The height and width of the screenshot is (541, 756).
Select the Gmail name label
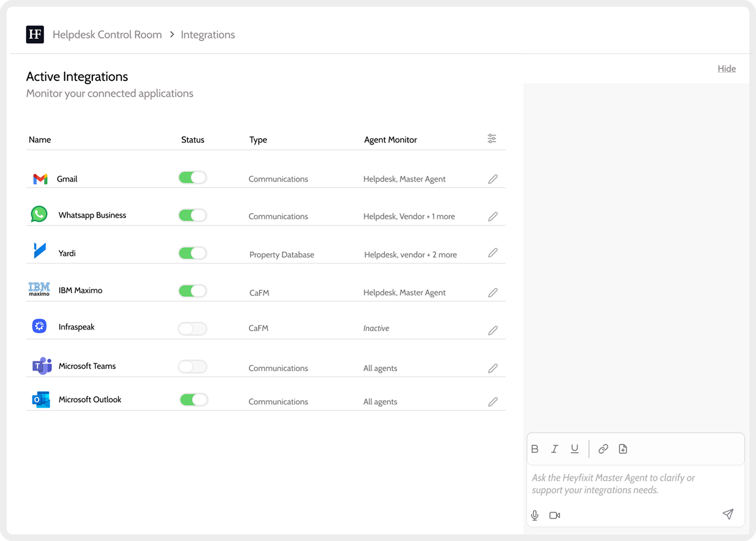pyautogui.click(x=67, y=179)
